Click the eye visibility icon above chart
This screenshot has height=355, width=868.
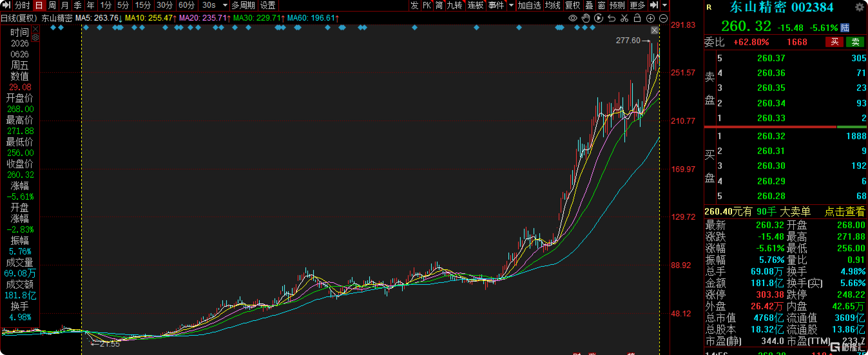coord(573,18)
